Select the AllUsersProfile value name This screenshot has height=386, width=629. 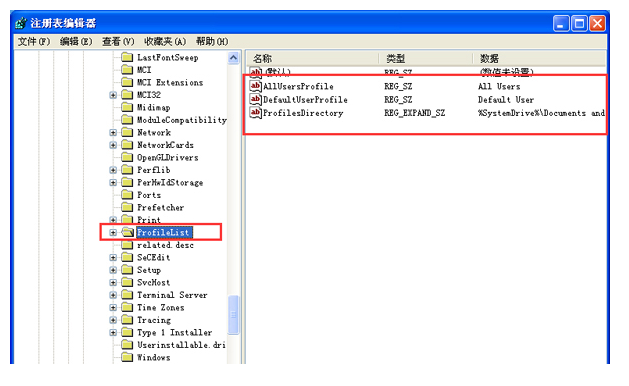tap(298, 86)
